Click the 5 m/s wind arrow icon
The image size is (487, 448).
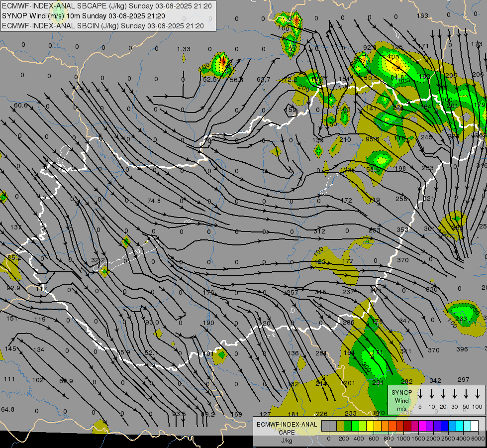click(420, 394)
